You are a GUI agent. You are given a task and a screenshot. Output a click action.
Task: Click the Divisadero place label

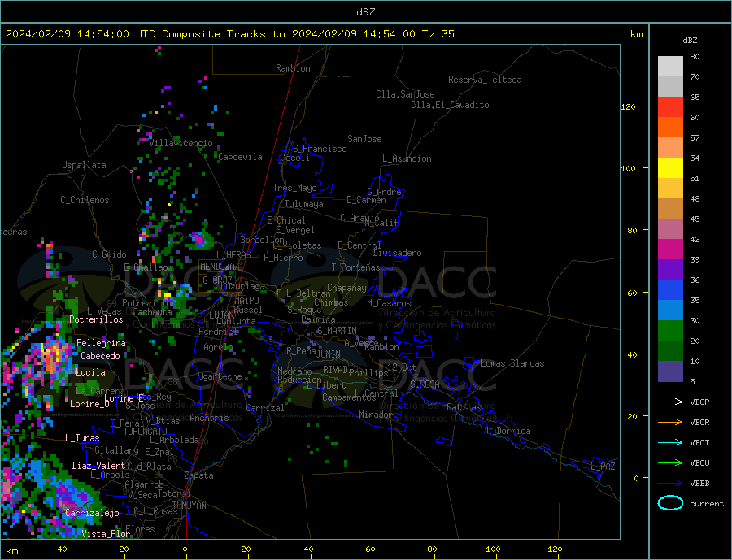[397, 253]
